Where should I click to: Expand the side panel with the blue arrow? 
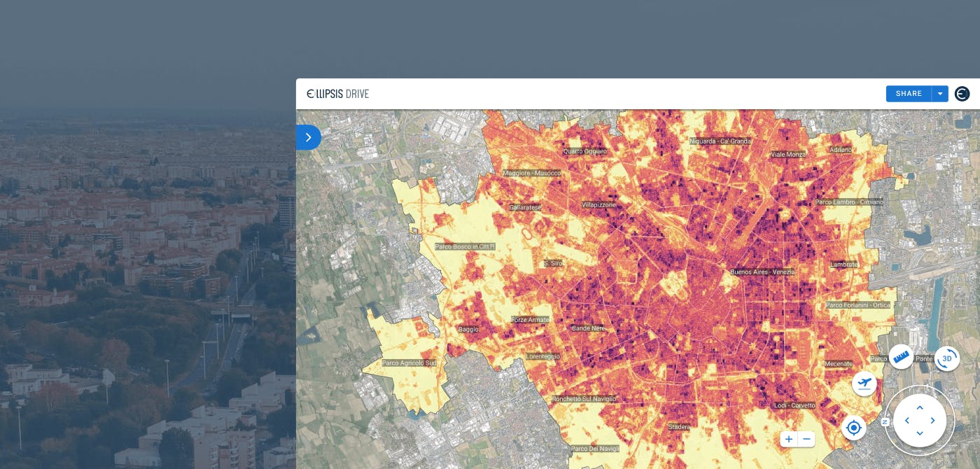click(308, 137)
